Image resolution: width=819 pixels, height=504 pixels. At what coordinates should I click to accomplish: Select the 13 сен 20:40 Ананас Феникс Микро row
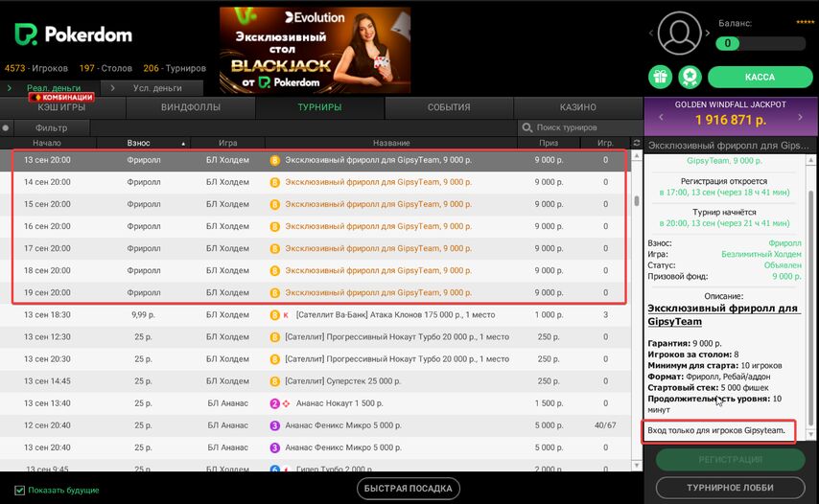click(x=315, y=447)
